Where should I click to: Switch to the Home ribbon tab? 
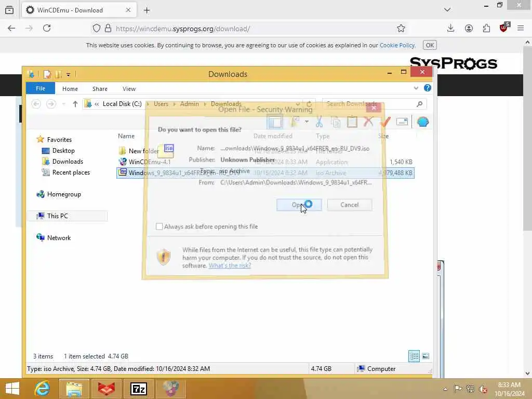70,89
